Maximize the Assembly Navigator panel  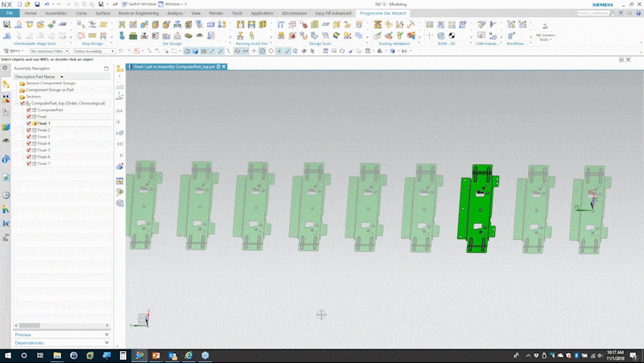coord(106,68)
